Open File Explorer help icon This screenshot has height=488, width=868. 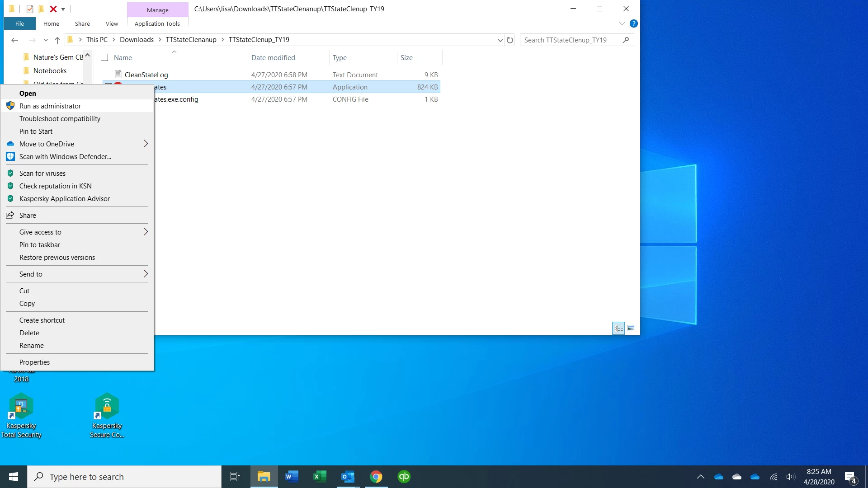coord(634,23)
